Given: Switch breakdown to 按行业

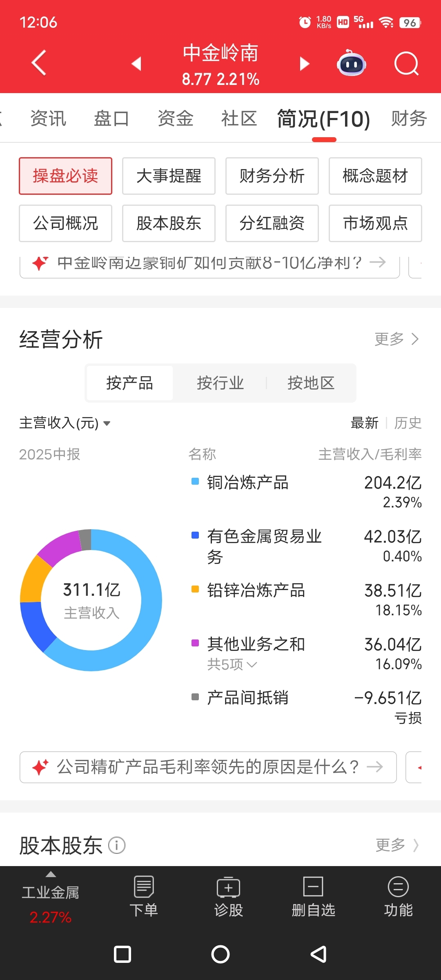Looking at the screenshot, I should tap(220, 383).
